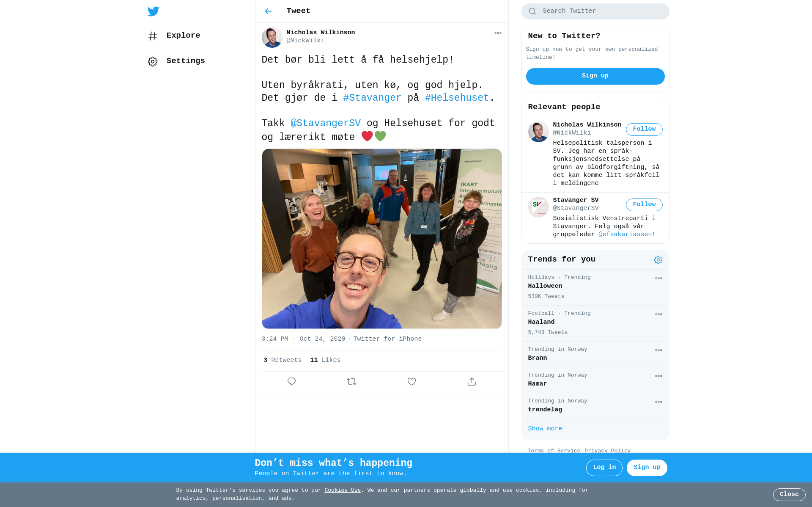Click the Search Twitter field

click(601, 11)
